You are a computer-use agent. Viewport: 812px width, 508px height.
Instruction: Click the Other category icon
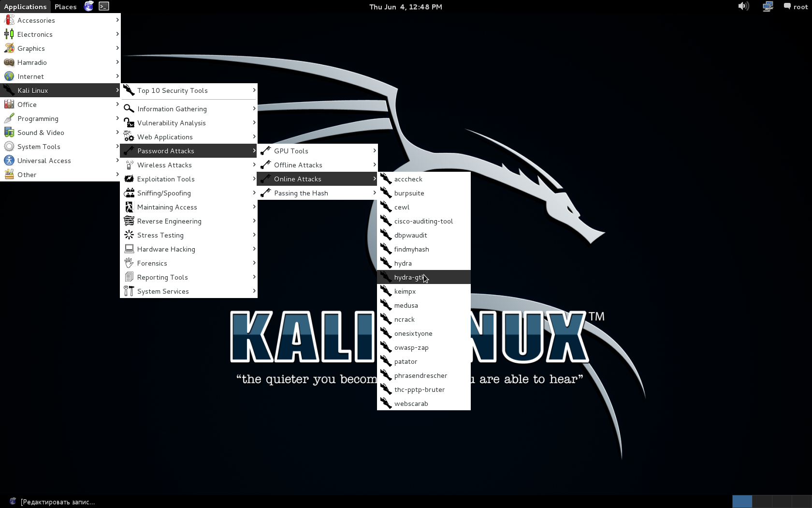coord(9,175)
